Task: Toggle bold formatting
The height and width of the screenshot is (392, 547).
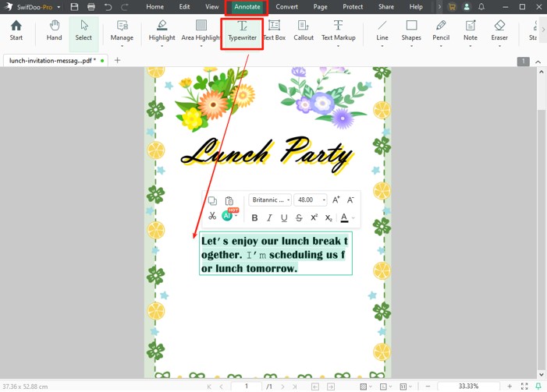Action: coord(254,217)
